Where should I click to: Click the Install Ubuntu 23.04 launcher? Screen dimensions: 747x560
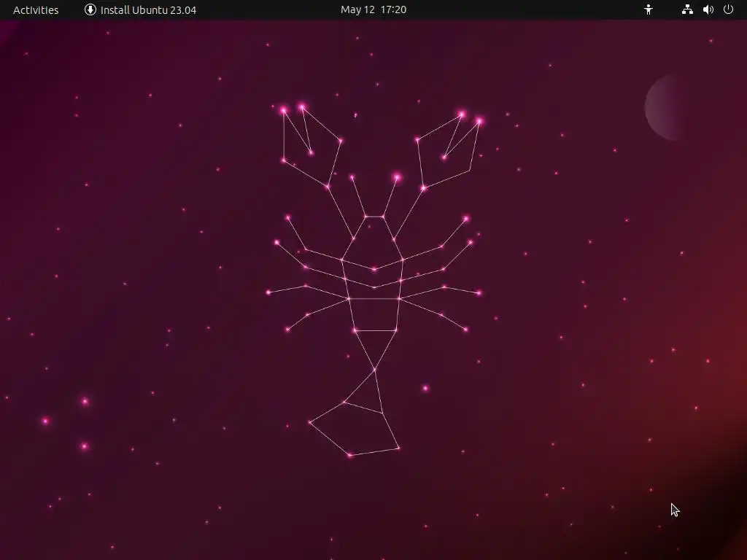click(x=140, y=9)
